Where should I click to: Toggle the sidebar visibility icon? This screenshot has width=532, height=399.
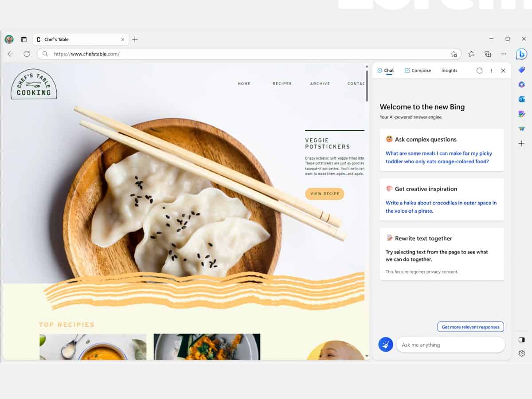[521, 340]
